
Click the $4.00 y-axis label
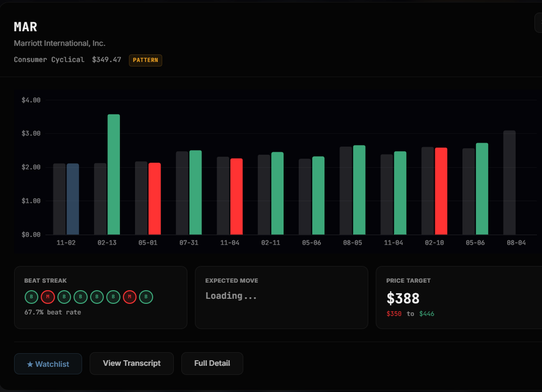coord(31,100)
